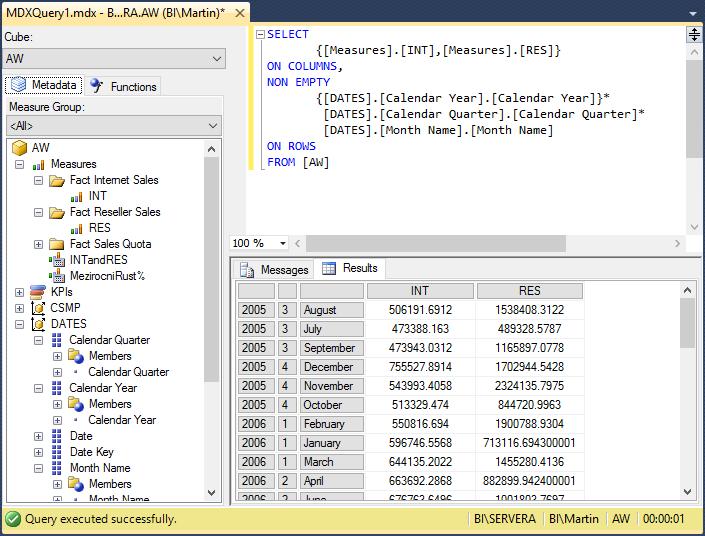Click the Calendar Year hierarchy icon
Screen dimensions: 705x536
tap(57, 388)
